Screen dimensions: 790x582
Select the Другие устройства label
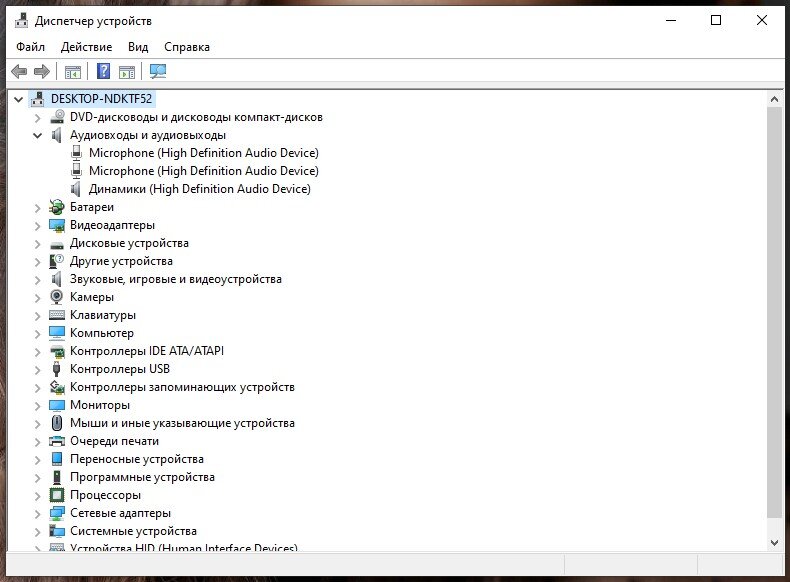click(121, 261)
